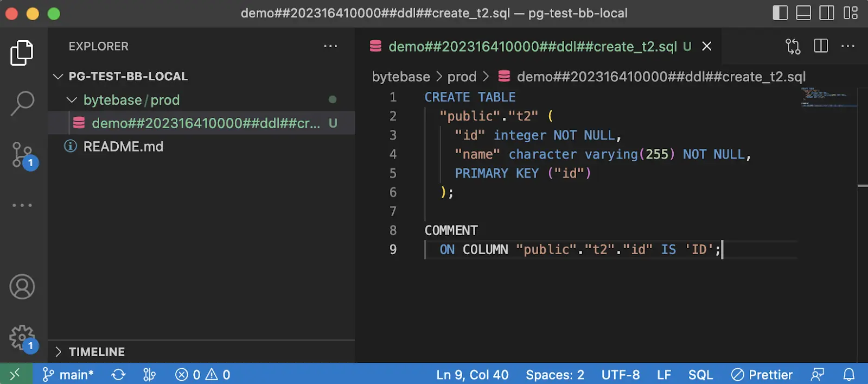
Task: Click the git graph icon in status bar
Action: (x=149, y=375)
